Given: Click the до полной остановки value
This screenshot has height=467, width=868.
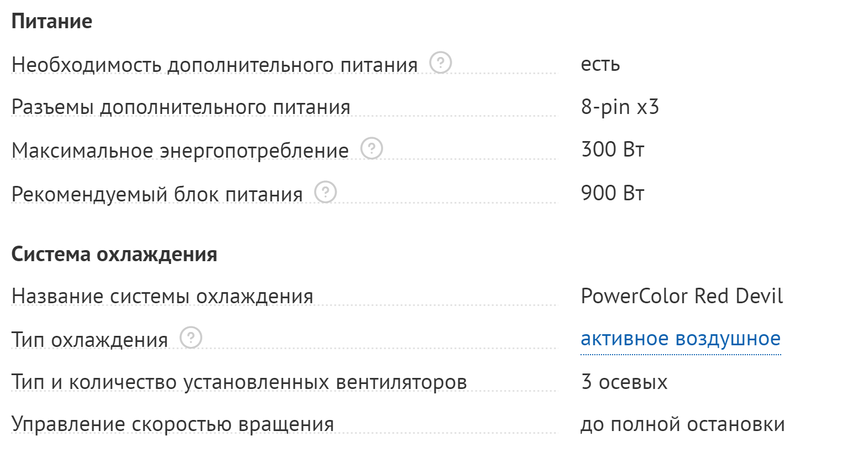Looking at the screenshot, I should 682,424.
